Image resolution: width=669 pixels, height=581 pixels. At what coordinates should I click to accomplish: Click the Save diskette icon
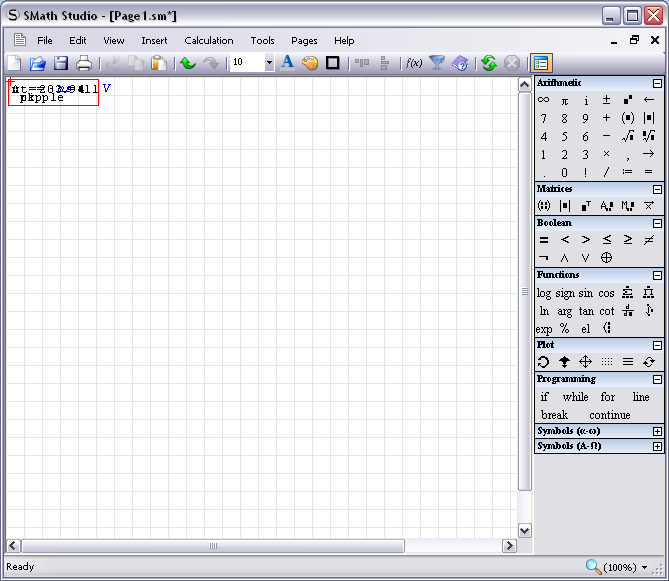coord(61,63)
